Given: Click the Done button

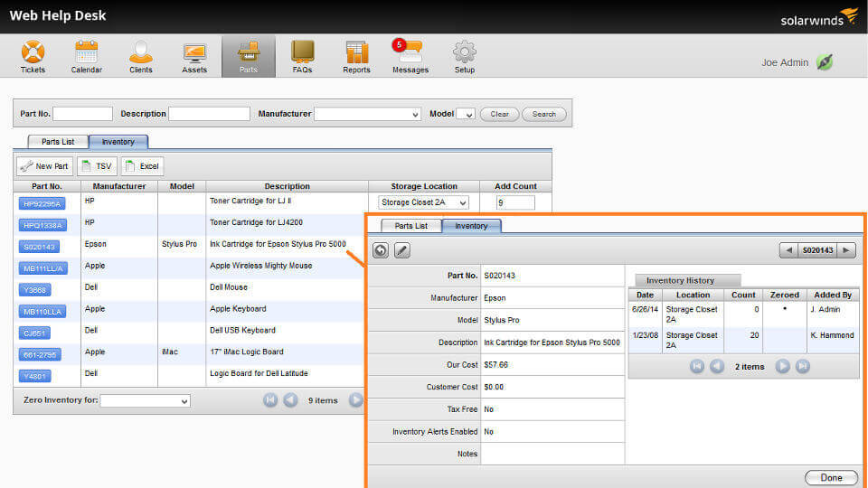Looking at the screenshot, I should 832,477.
